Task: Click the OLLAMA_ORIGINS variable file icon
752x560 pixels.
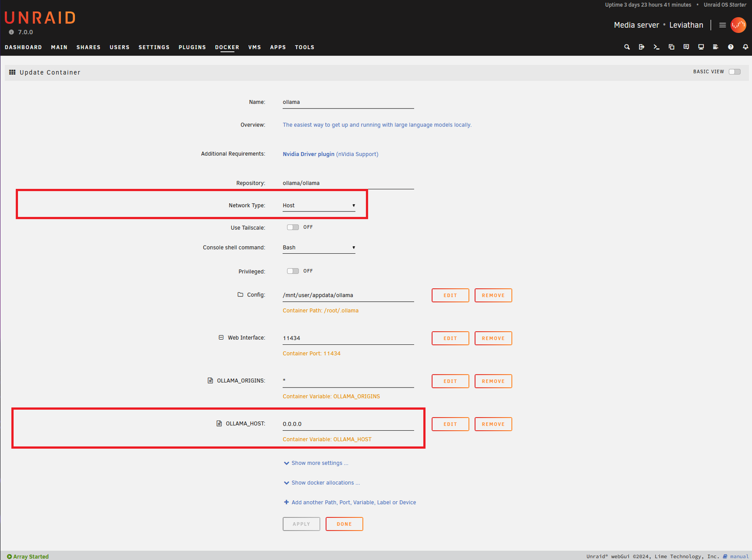Action: pyautogui.click(x=210, y=381)
